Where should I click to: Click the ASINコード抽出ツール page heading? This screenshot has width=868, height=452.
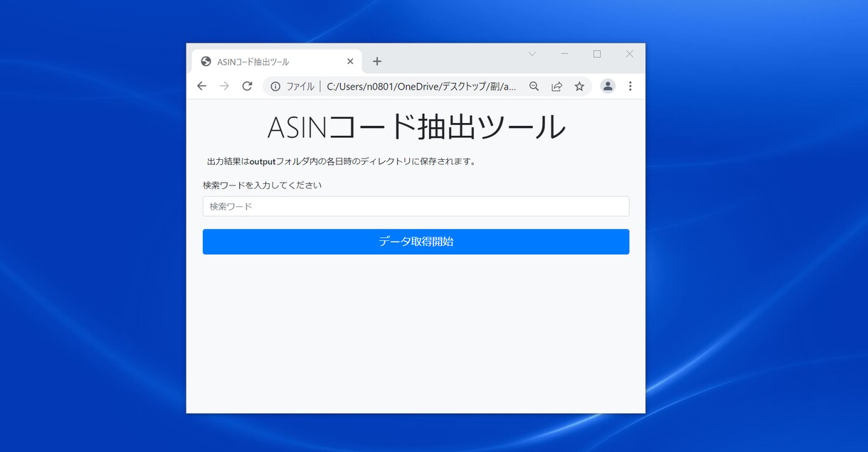(416, 127)
